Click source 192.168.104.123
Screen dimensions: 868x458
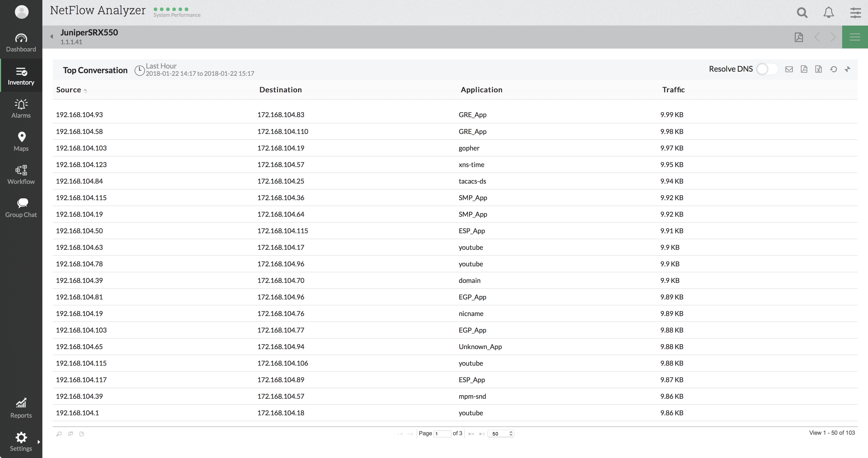click(81, 164)
